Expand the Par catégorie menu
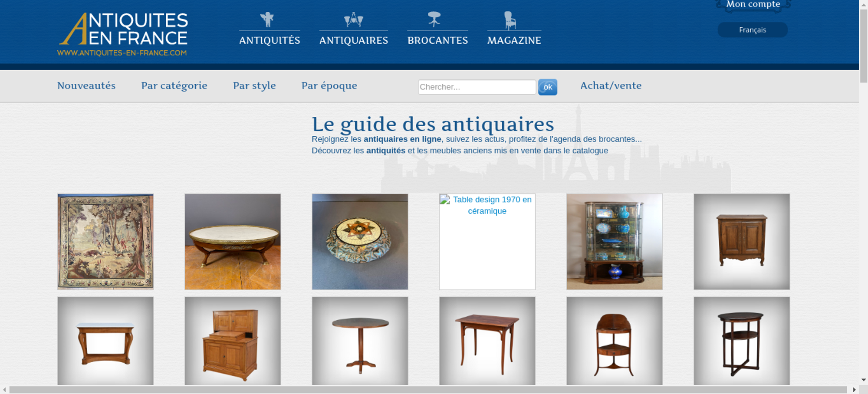The width and height of the screenshot is (868, 394). click(174, 86)
